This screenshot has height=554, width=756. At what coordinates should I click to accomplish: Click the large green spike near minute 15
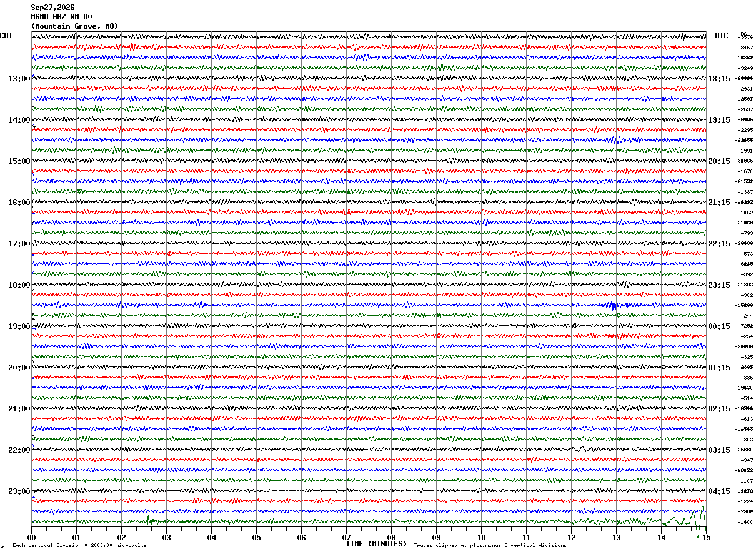pyautogui.click(x=699, y=522)
